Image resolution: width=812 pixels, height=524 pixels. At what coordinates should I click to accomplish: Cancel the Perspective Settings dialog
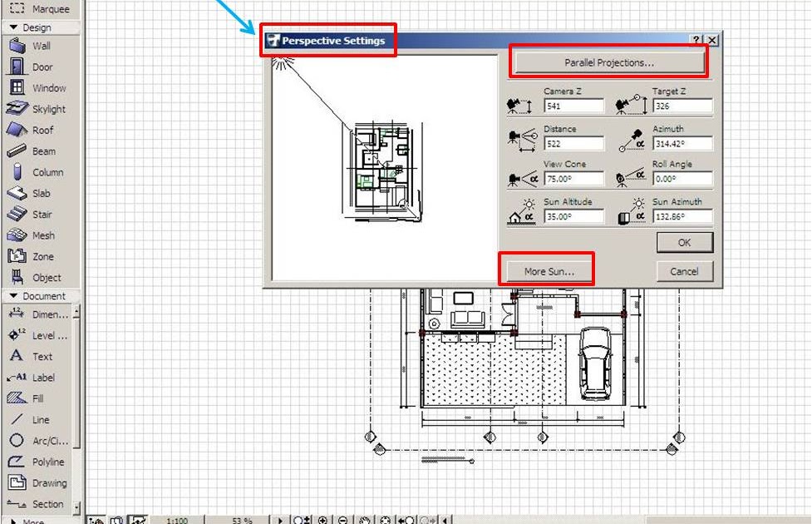coord(684,271)
